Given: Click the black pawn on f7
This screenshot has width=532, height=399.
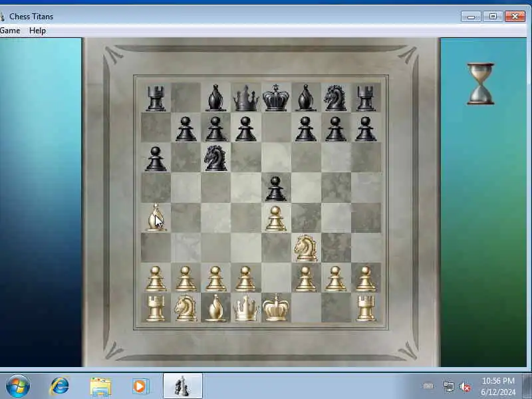Looking at the screenshot, I should point(305,129).
